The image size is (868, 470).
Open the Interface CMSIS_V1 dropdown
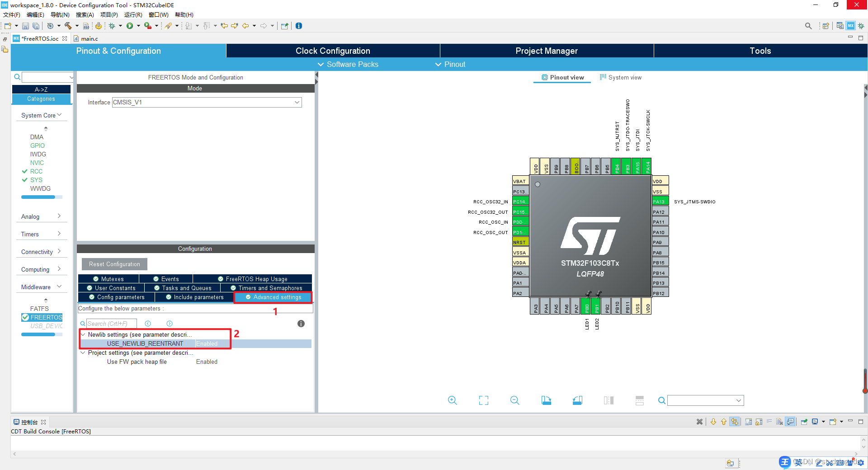297,102
